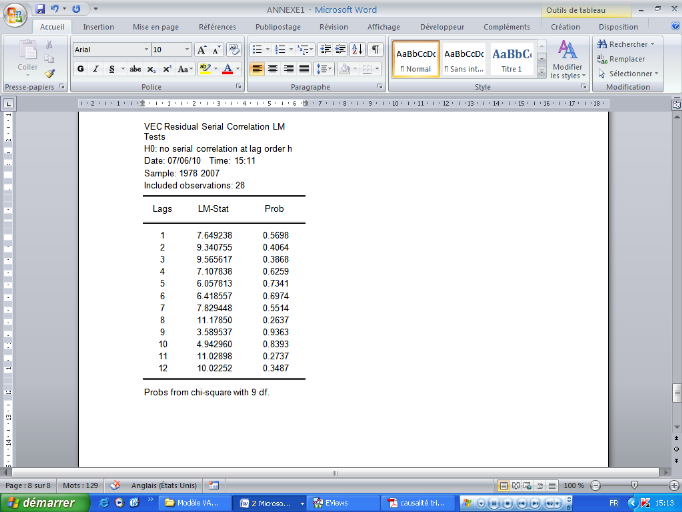Click Modifier les styles button

(567, 59)
